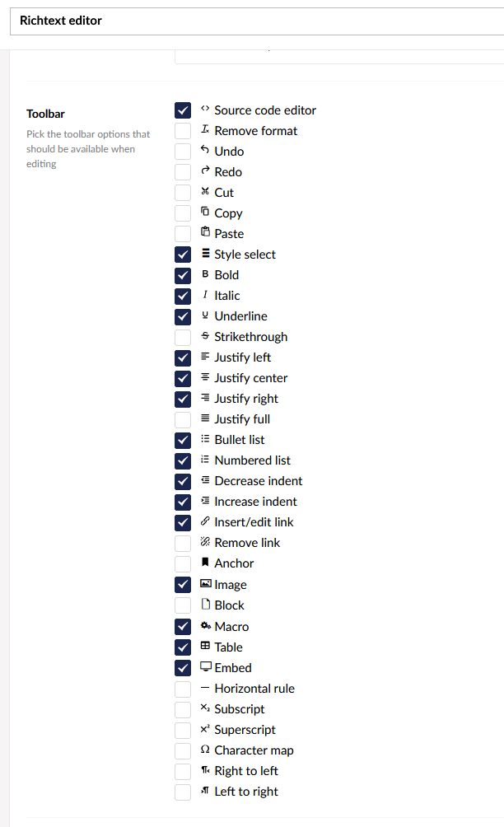Click the Paste clipboard icon
The image size is (504, 827).
pos(205,232)
